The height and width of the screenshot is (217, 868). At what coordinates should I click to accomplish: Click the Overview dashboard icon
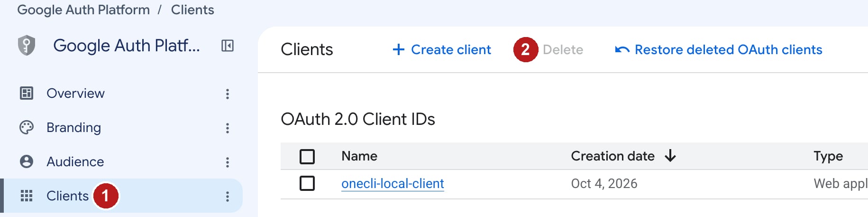tap(27, 93)
